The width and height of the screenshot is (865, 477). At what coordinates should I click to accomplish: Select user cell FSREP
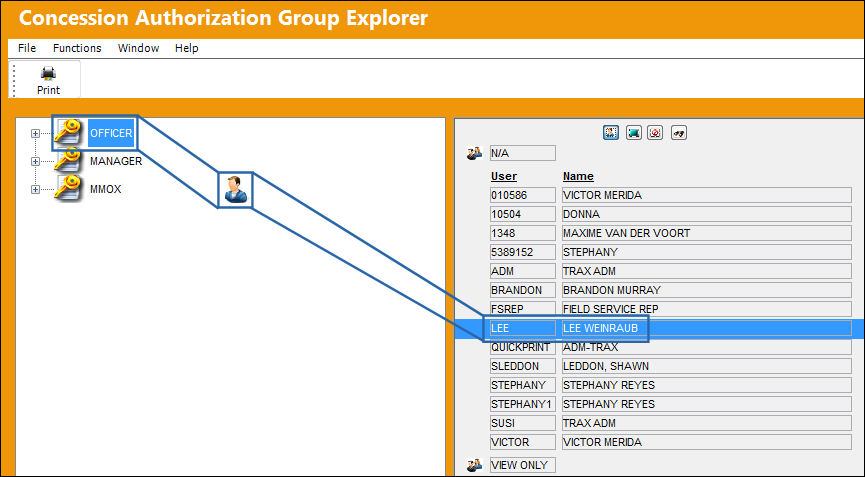522,309
